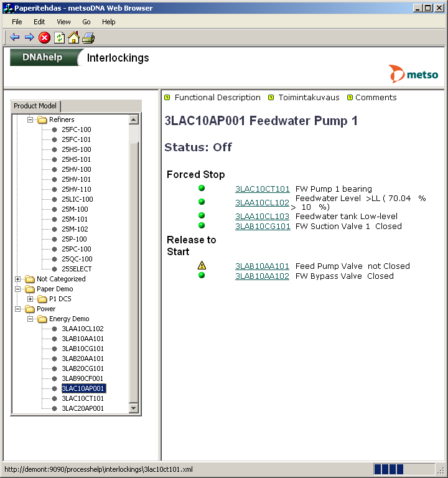Go to the Home page icon

[x=74, y=37]
